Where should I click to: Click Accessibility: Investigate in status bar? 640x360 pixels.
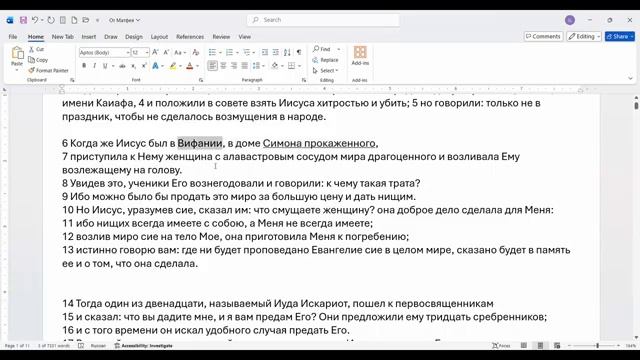(x=143, y=346)
